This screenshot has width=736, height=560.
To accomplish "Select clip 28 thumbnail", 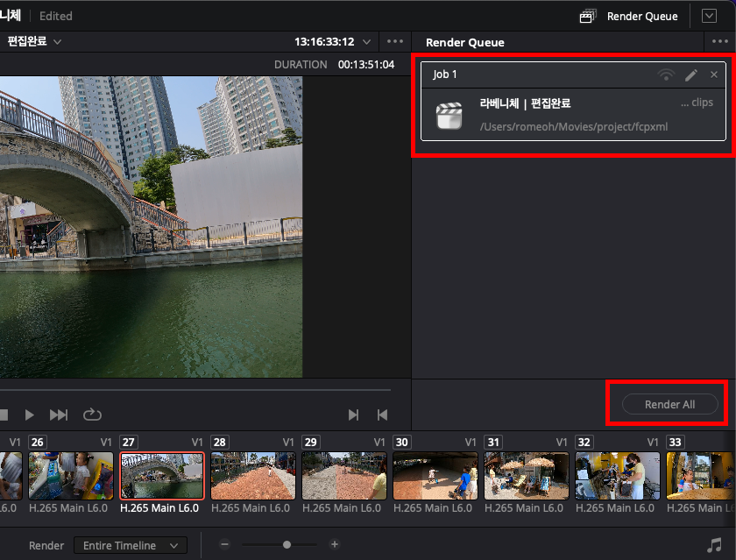I will [x=253, y=476].
